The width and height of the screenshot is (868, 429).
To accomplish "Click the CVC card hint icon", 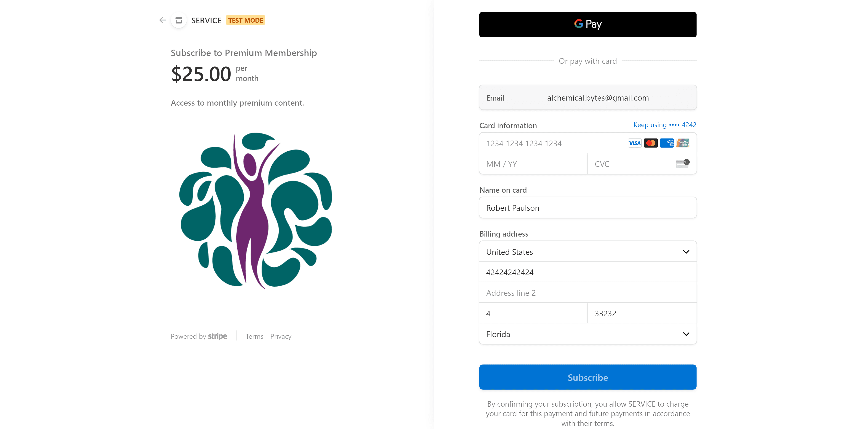I will click(x=682, y=164).
